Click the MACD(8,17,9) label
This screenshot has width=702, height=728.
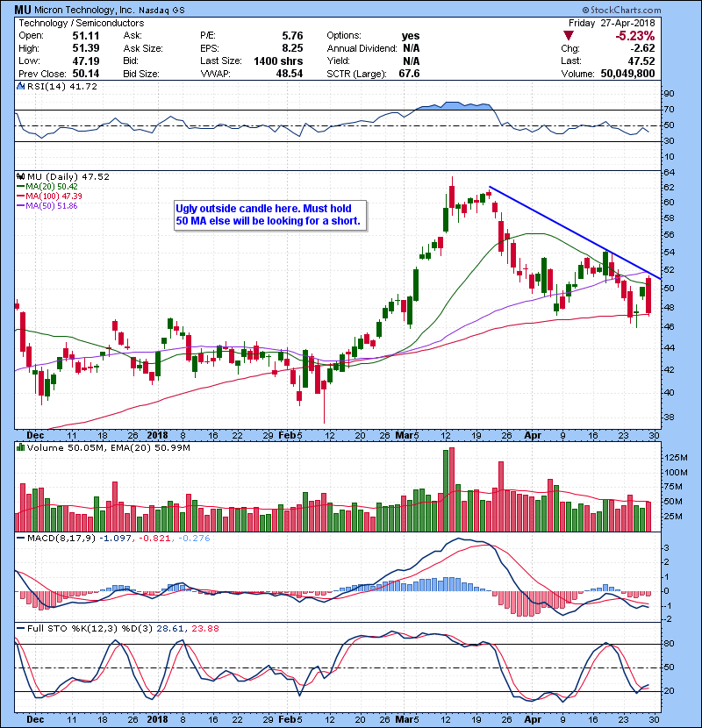pos(61,539)
